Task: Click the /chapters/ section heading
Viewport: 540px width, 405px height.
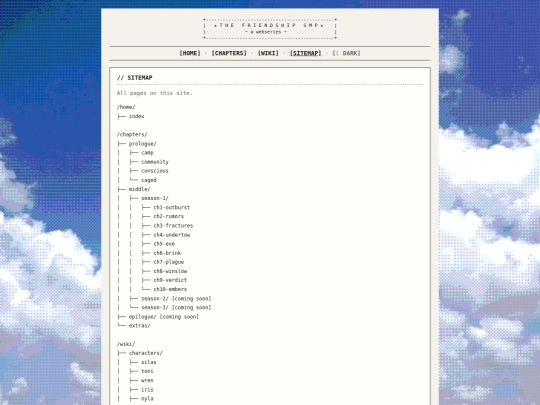Action: [x=132, y=135]
